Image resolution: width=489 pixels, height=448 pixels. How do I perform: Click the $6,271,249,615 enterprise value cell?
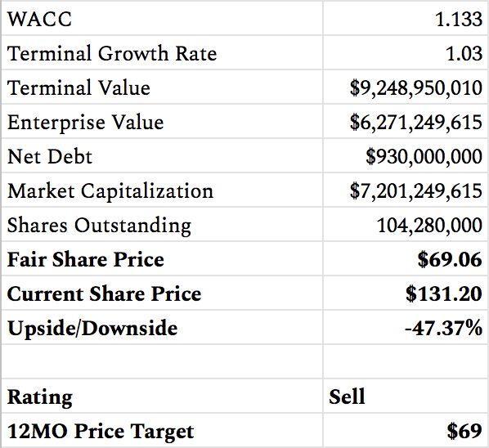point(405,121)
